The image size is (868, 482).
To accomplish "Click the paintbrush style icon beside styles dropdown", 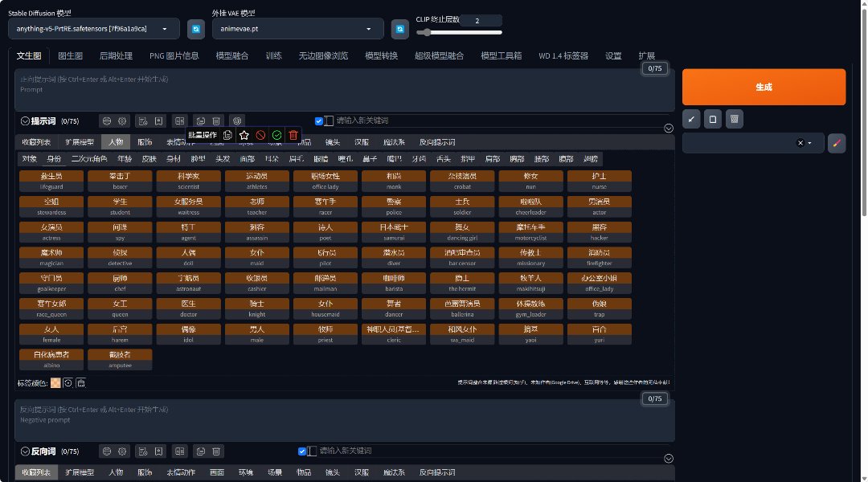I will point(837,143).
